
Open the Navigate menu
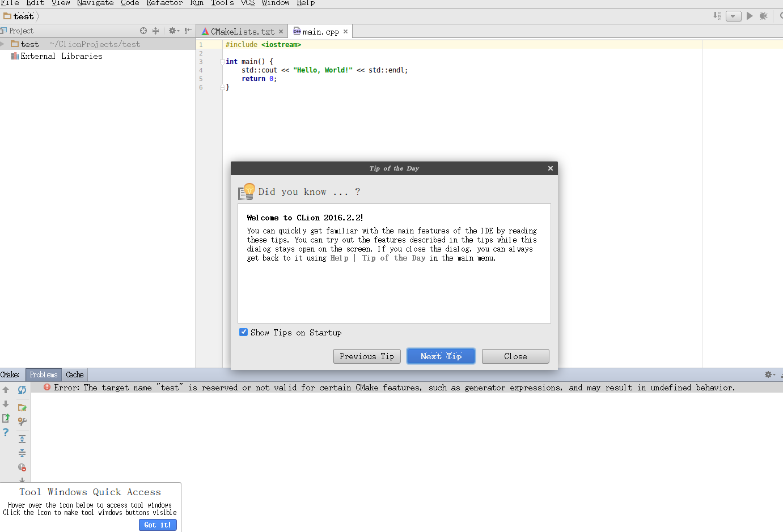tap(95, 3)
